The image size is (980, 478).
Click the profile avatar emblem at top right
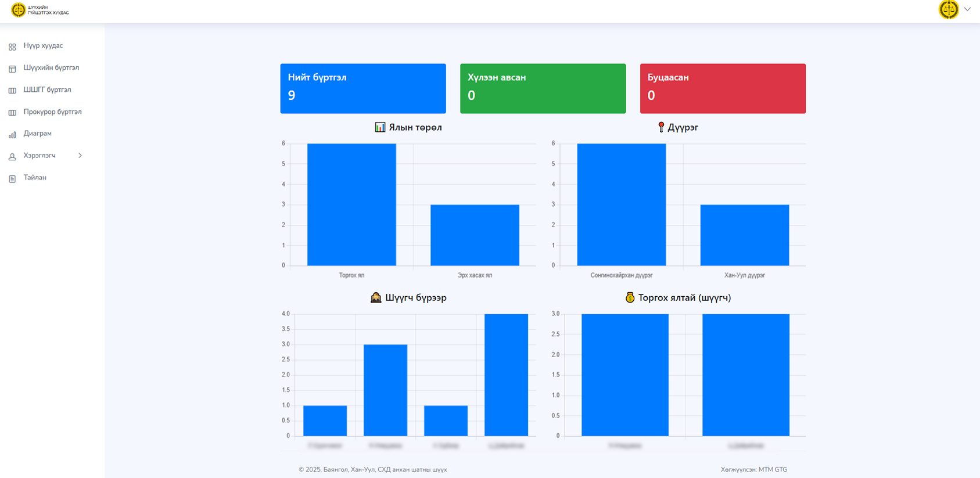(948, 10)
